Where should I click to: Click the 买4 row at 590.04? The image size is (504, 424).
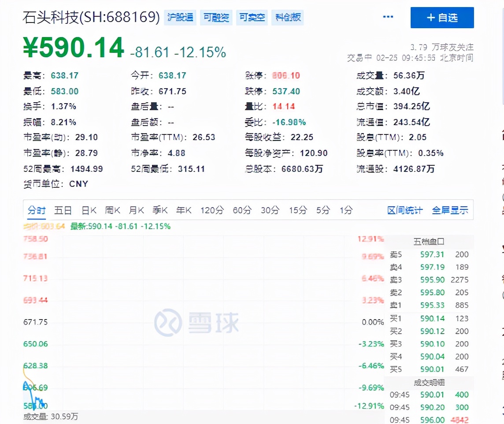(x=429, y=357)
